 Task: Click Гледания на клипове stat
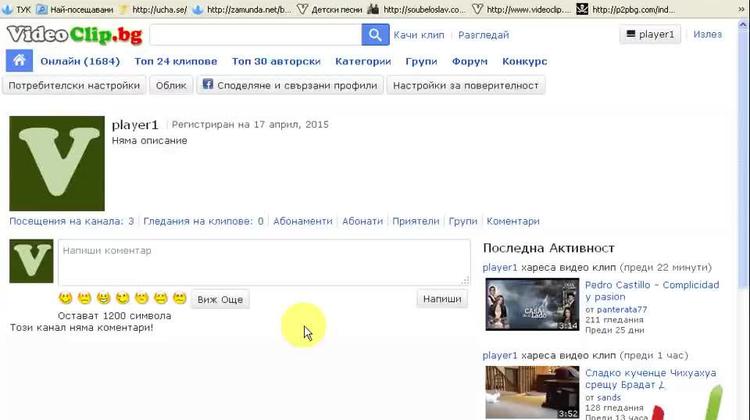tap(203, 221)
